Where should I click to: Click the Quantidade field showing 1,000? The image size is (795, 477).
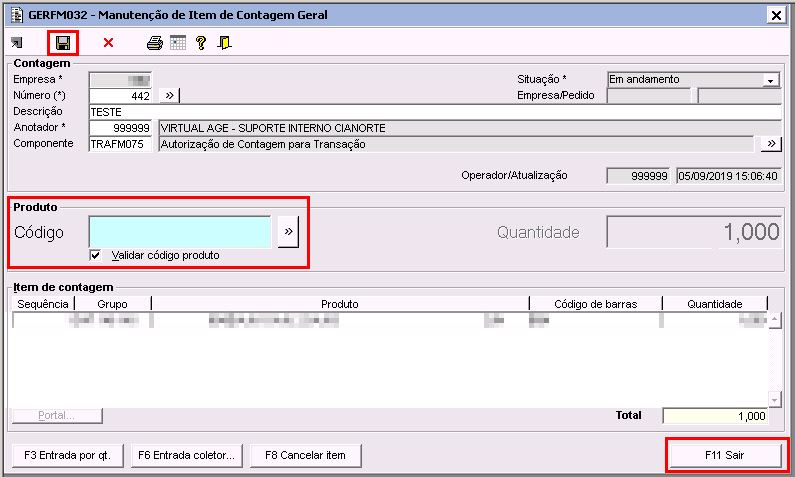(x=694, y=232)
